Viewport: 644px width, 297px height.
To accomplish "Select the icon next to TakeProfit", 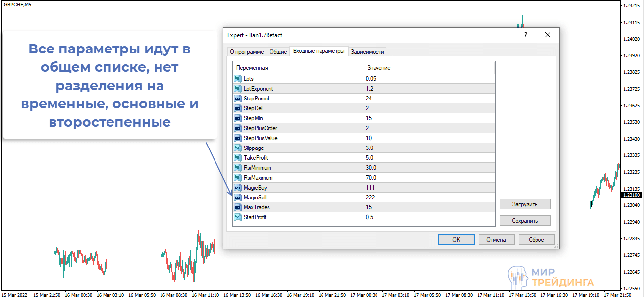I will 238,158.
